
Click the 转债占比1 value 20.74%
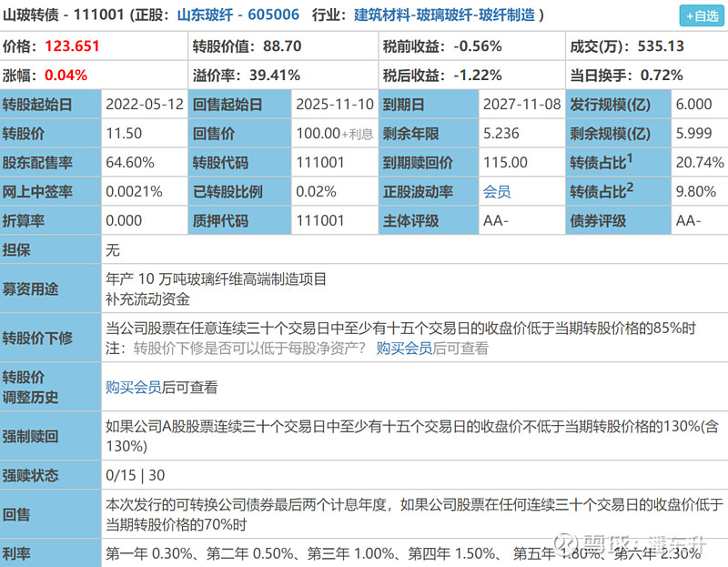[700, 163]
